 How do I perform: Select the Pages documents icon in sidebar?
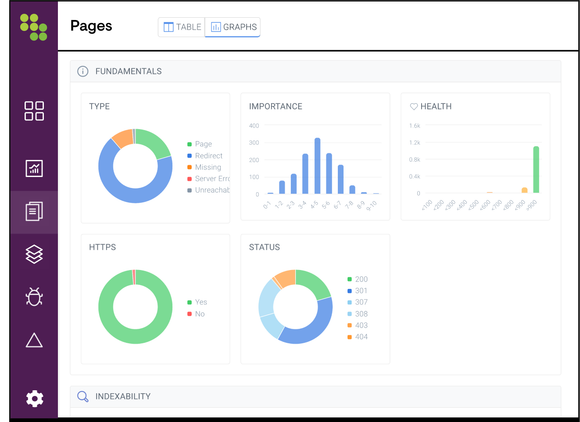[x=34, y=212]
